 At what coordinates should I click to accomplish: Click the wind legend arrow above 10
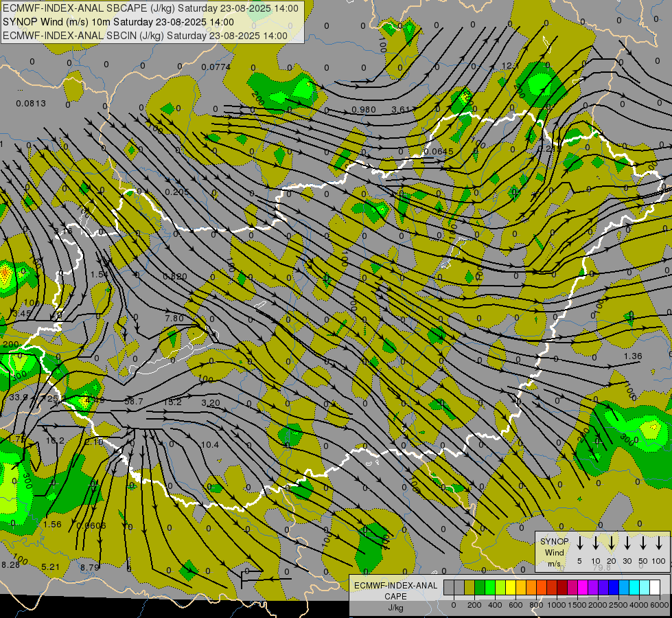tap(595, 543)
